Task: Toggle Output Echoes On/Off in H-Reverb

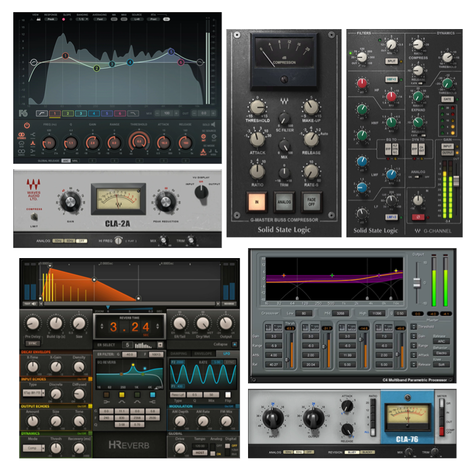Action: pyautogui.click(x=90, y=406)
